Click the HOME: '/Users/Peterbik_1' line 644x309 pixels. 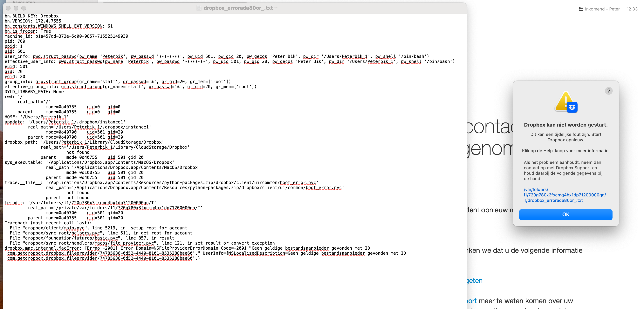coord(37,117)
